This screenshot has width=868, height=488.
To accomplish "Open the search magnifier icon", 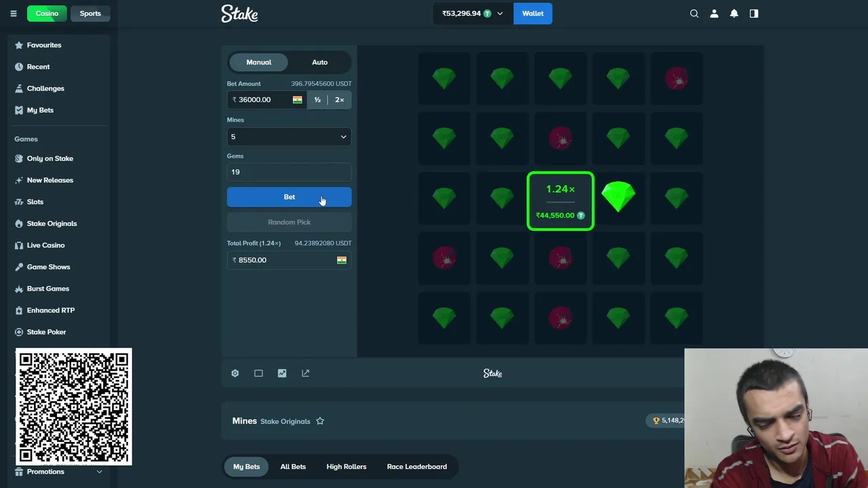I will tap(694, 14).
